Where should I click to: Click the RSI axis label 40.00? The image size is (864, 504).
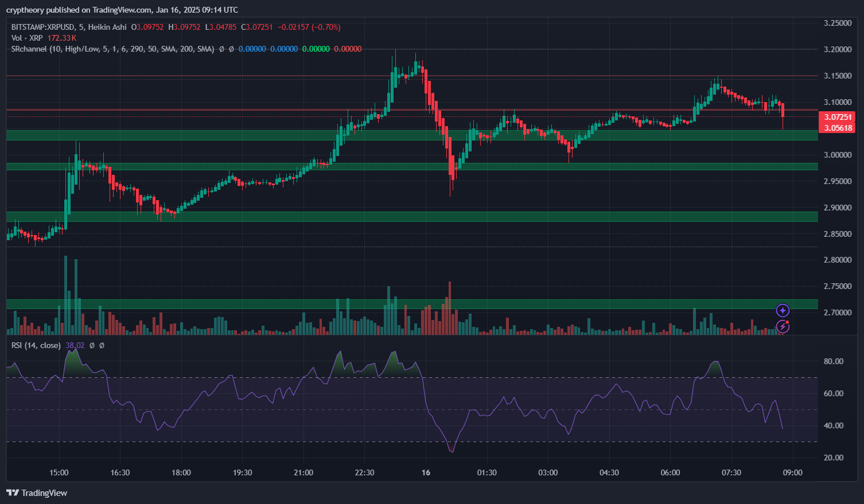tap(834, 425)
